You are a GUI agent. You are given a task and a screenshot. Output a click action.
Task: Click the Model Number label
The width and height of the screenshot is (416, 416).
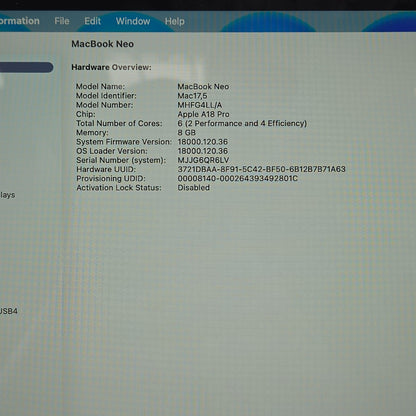click(104, 105)
